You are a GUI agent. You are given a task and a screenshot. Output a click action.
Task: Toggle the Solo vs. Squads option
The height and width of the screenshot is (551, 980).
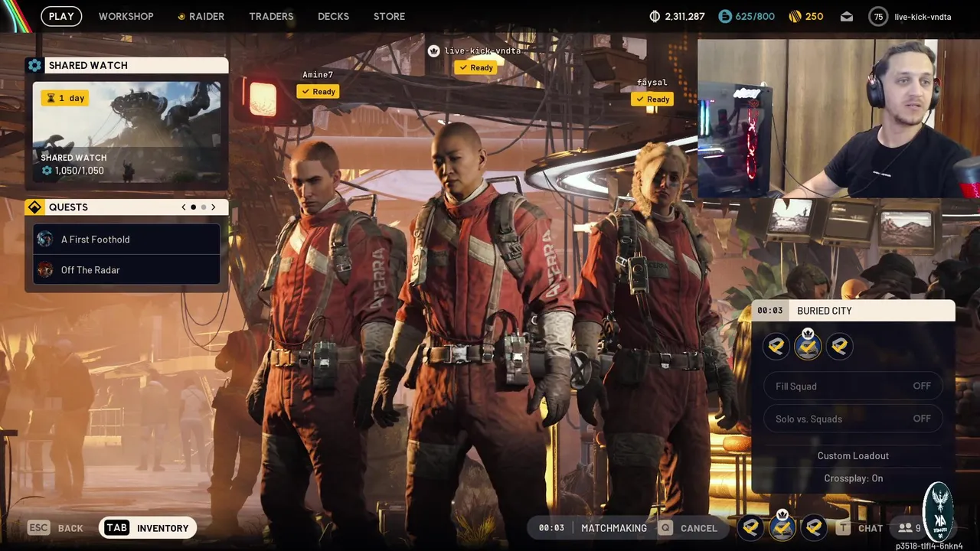[853, 419]
